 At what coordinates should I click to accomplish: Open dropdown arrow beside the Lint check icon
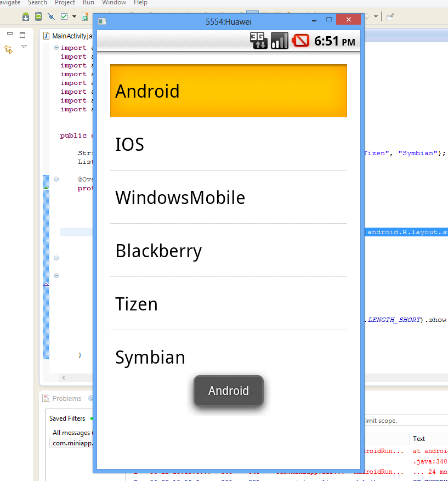(74, 16)
